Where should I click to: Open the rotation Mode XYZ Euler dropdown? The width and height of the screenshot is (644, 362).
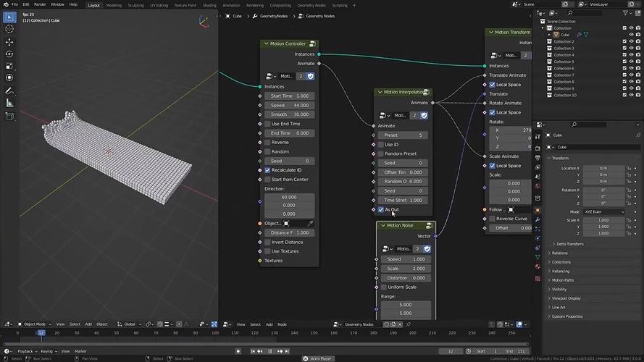pos(603,212)
